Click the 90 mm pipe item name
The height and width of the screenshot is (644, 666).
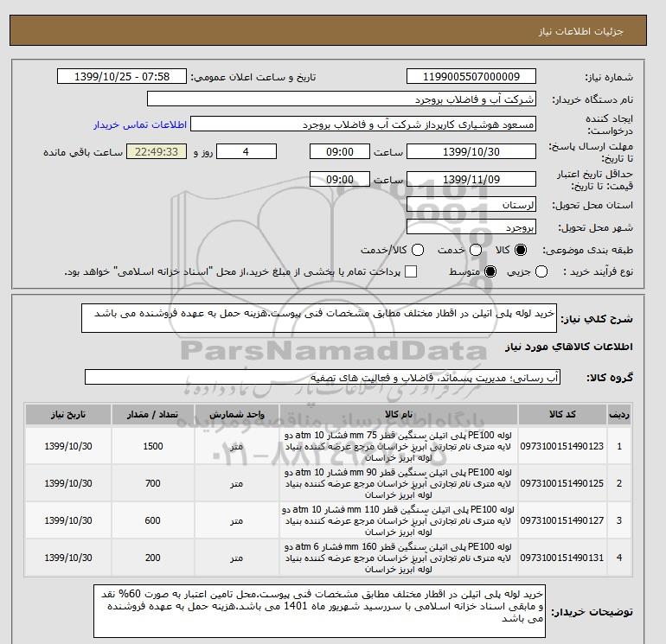(399, 483)
